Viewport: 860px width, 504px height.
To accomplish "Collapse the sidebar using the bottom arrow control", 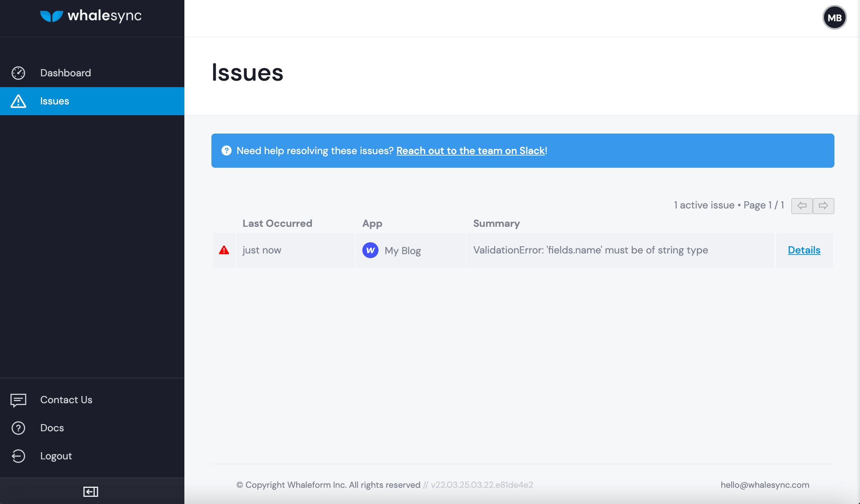I will (x=91, y=491).
